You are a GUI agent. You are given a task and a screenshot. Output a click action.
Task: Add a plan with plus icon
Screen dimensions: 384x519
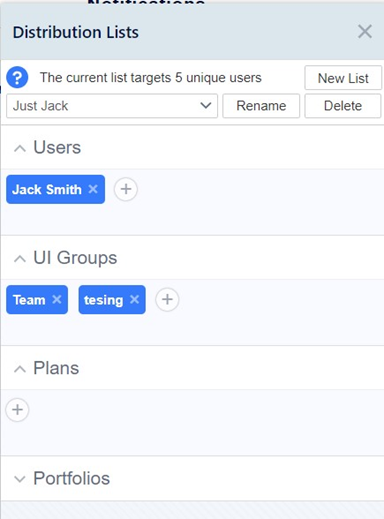click(17, 410)
